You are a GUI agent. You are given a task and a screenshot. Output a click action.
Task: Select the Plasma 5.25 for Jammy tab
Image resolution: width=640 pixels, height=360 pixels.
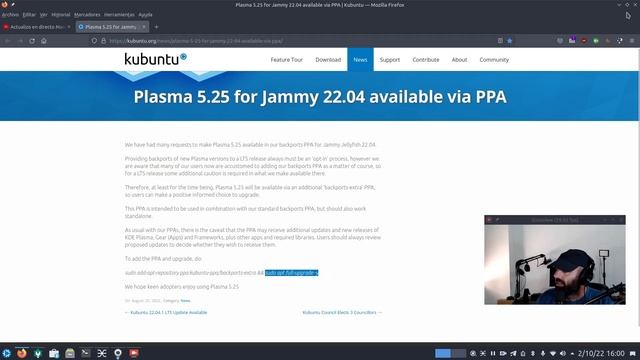(112, 27)
